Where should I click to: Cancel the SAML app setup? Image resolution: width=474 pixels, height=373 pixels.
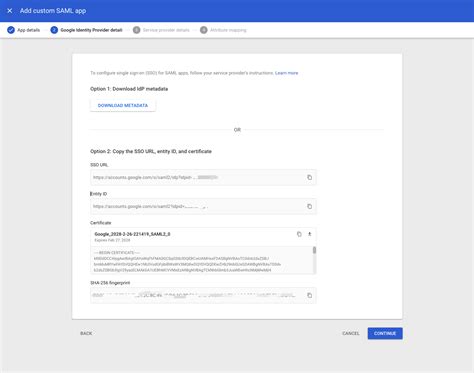coord(351,333)
